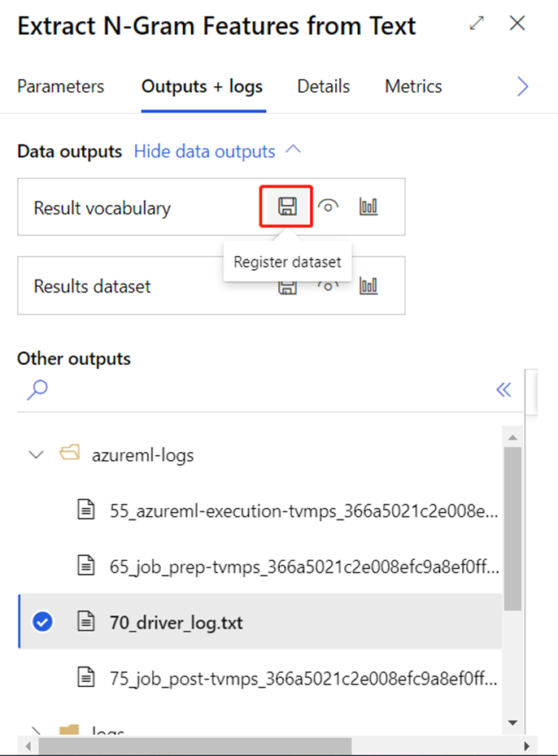The width and height of the screenshot is (558, 756).
Task: Collapse the azureml-logs folder
Action: (x=36, y=454)
